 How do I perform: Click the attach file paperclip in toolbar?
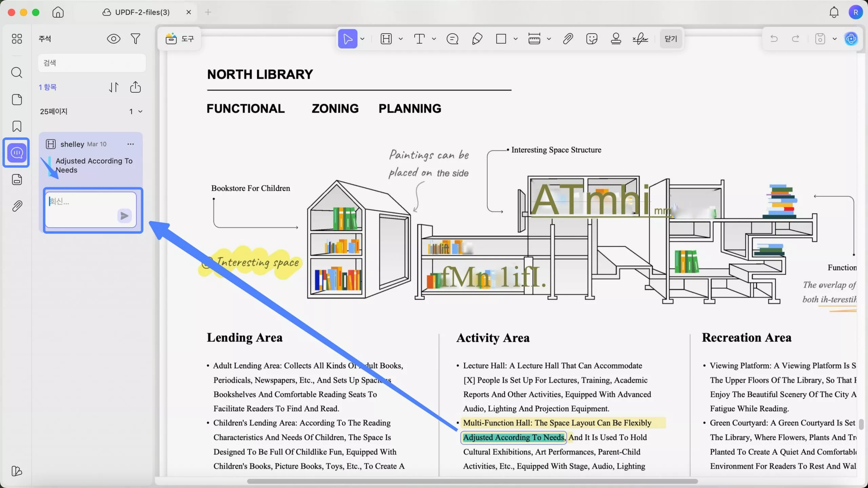568,39
